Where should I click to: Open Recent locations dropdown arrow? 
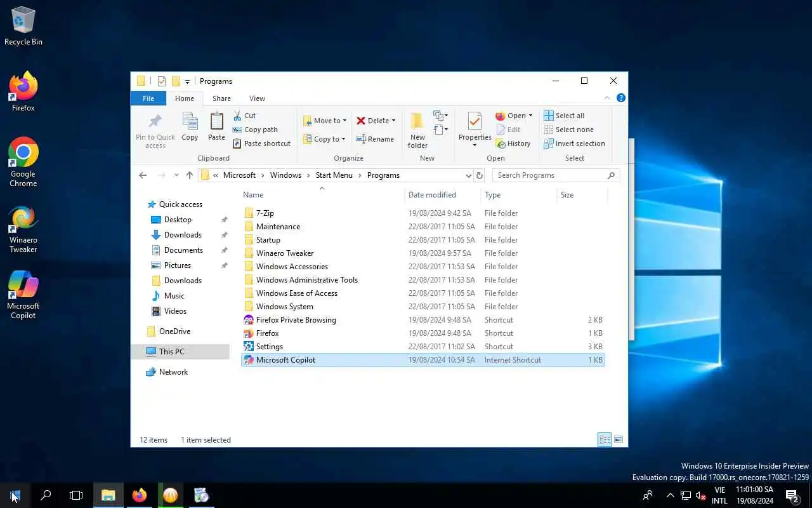coord(176,175)
